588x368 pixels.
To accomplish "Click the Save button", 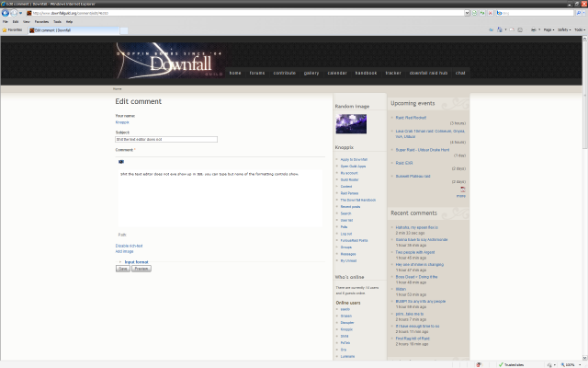I will pyautogui.click(x=123, y=269).
